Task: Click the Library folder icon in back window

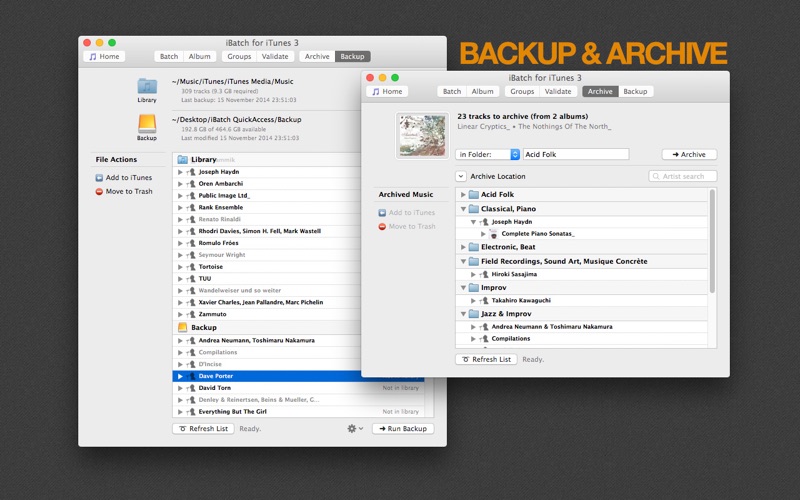Action: 147,86
